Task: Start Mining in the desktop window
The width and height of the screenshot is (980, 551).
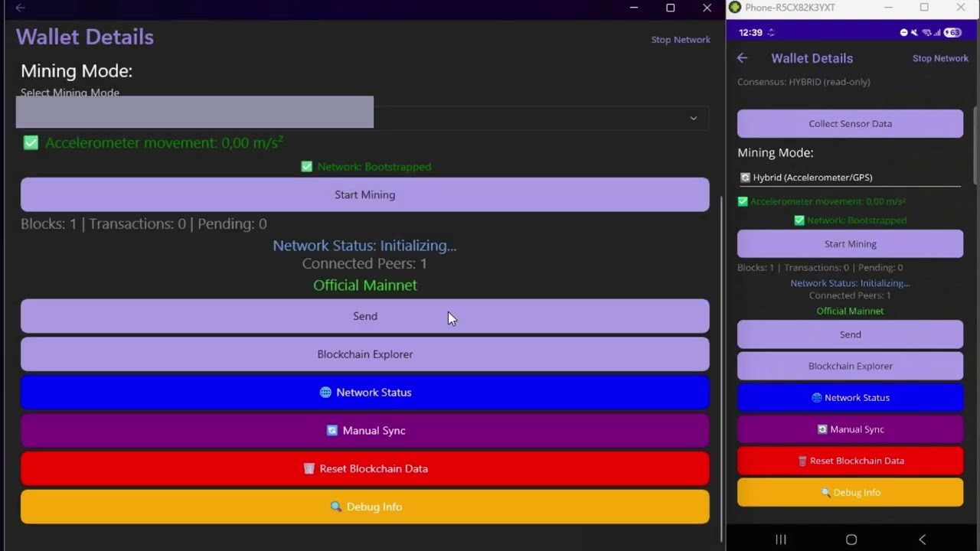Action: [364, 194]
